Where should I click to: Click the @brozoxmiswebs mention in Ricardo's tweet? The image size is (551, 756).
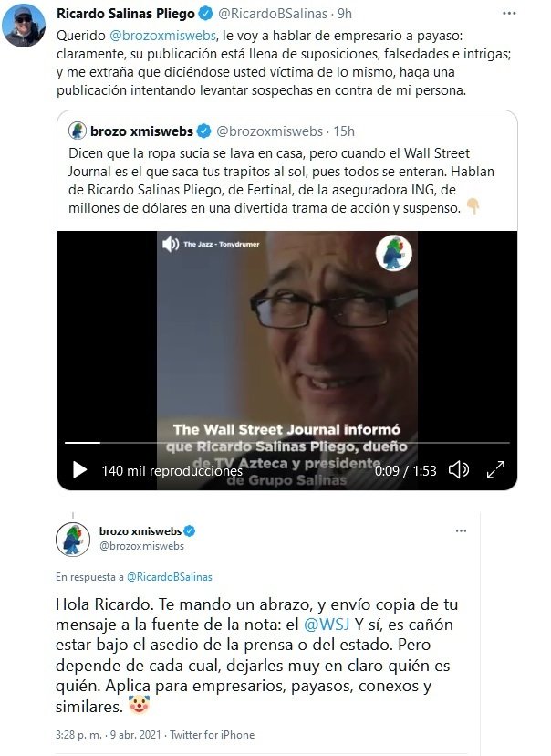point(162,36)
